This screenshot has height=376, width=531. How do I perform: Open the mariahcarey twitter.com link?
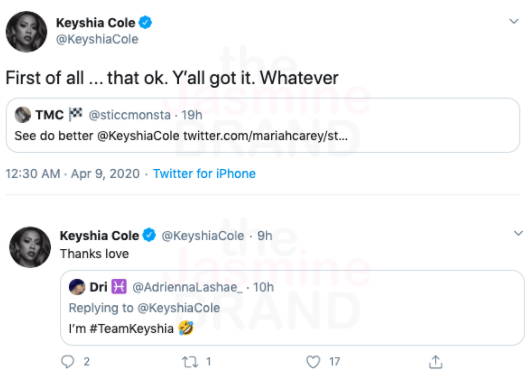(266, 136)
